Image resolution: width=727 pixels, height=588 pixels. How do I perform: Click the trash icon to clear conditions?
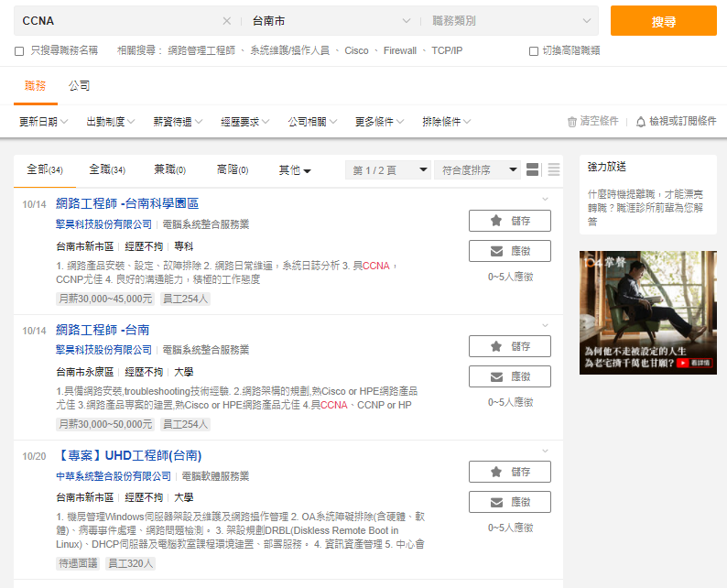[x=572, y=121]
